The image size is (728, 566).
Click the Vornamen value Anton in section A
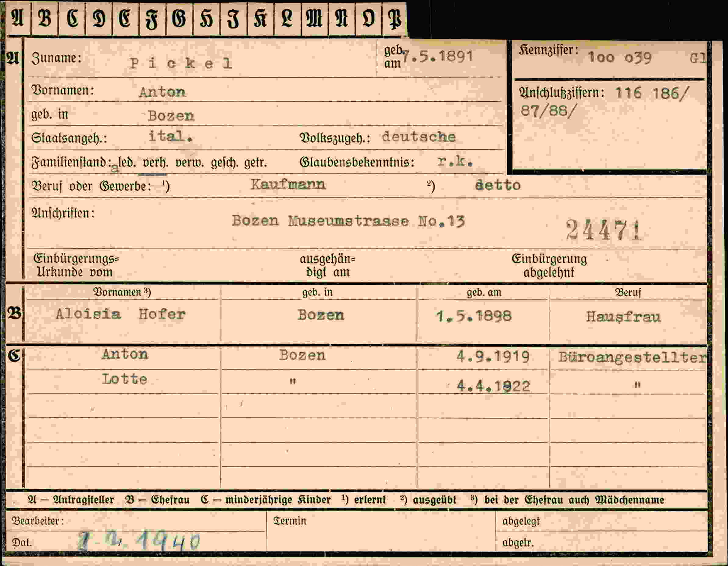click(162, 92)
